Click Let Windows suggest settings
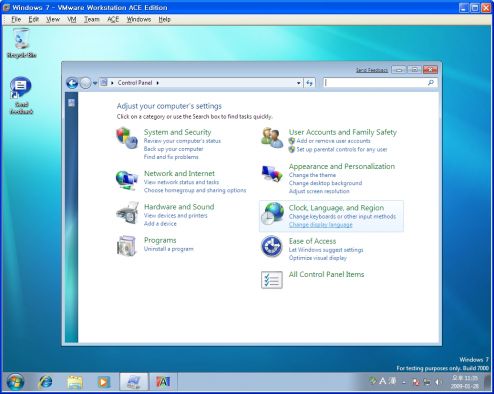The height and width of the screenshot is (394, 494). pyautogui.click(x=326, y=250)
